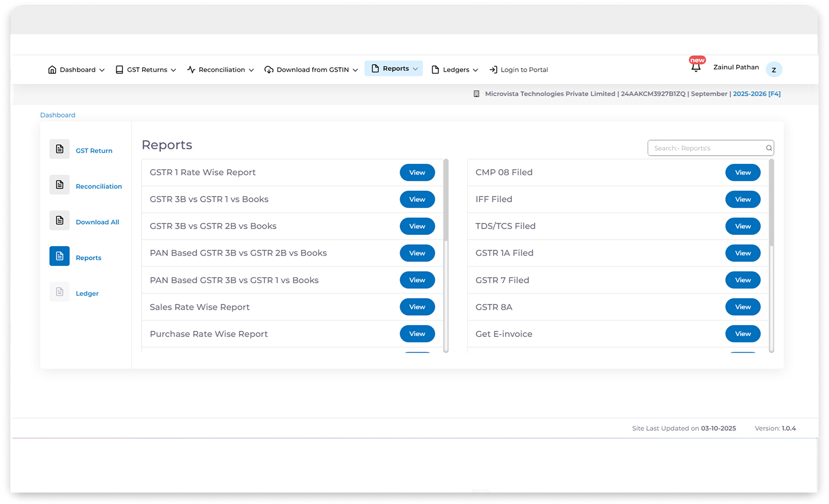View the GSTR 1 Rate Wise Report
Image resolution: width=829 pixels, height=504 pixels.
417,173
